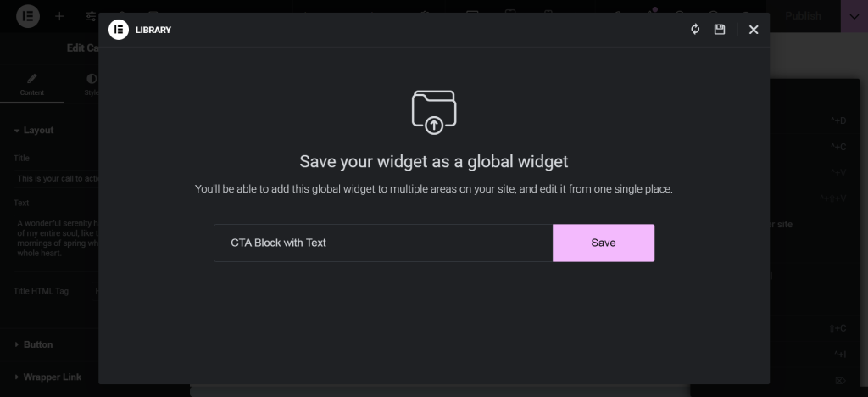Image resolution: width=868 pixels, height=397 pixels.
Task: Click the Title text field in the panel
Action: [x=55, y=179]
